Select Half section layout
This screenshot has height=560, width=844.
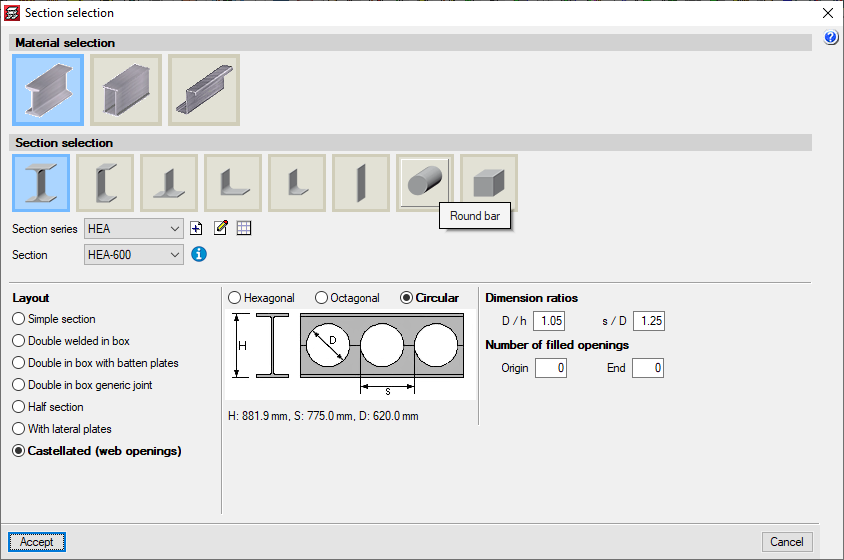pos(48,407)
